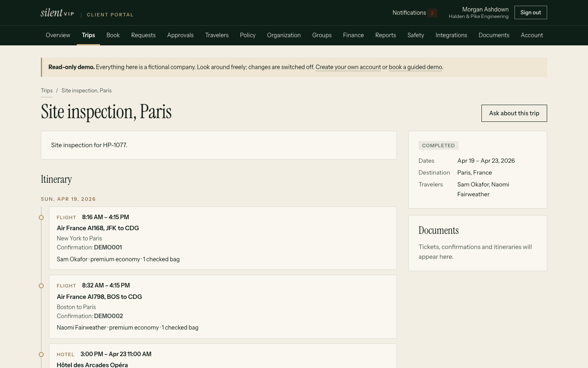The width and height of the screenshot is (588, 368).
Task: View the Policy tab
Action: coord(248,35)
